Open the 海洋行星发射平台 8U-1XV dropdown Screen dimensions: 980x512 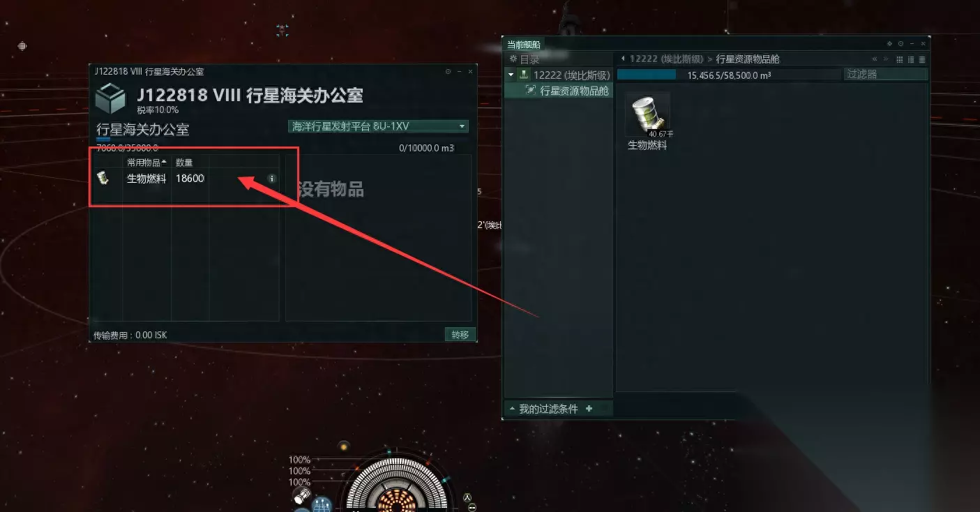[x=378, y=126]
